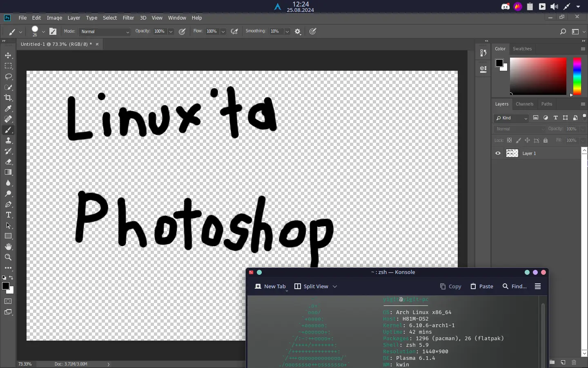Hide Layer 1 with the eye icon
Viewport: 588px width, 368px height.
(x=498, y=153)
